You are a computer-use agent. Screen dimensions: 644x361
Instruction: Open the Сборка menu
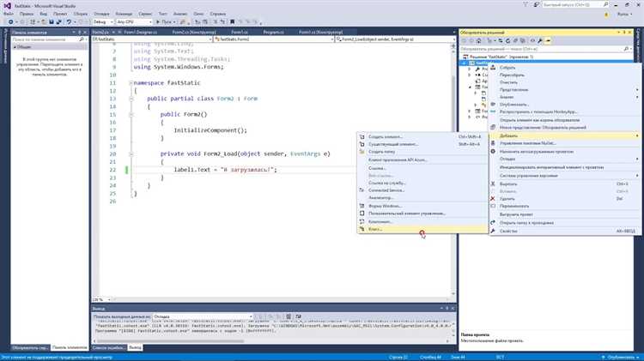[x=80, y=14]
